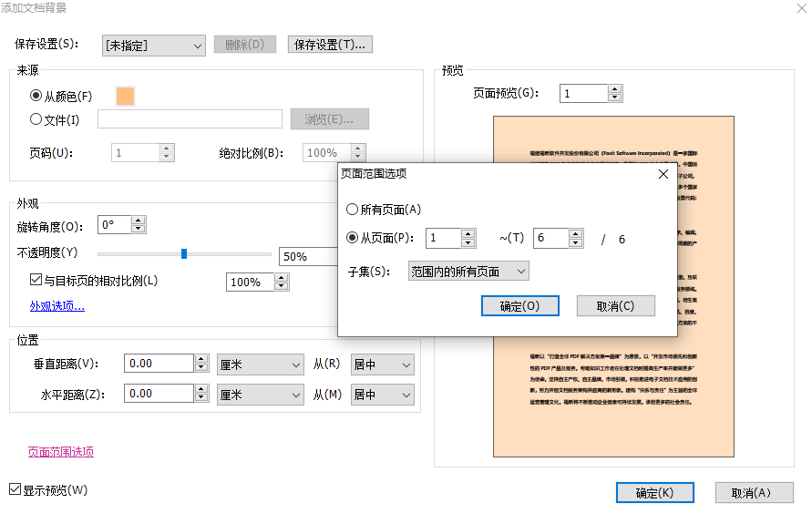Open the 页面范围选项 link

[x=60, y=451]
